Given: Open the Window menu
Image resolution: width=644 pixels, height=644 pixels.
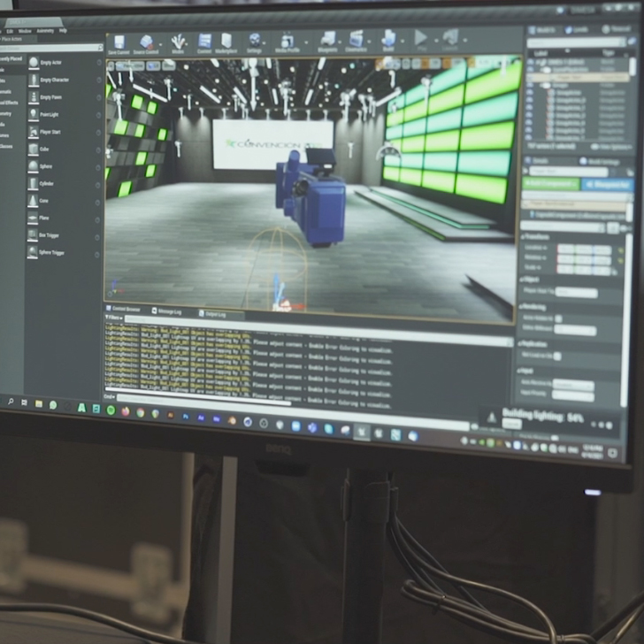Looking at the screenshot, I should (25, 31).
